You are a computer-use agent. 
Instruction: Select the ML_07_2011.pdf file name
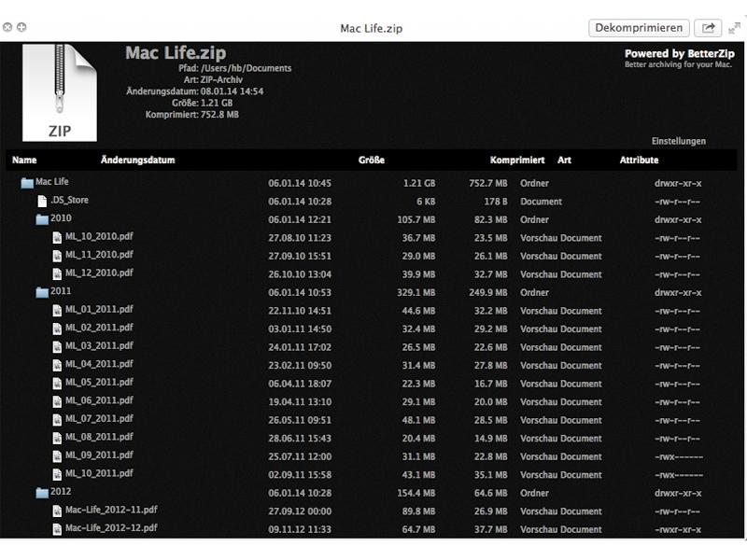point(99,418)
